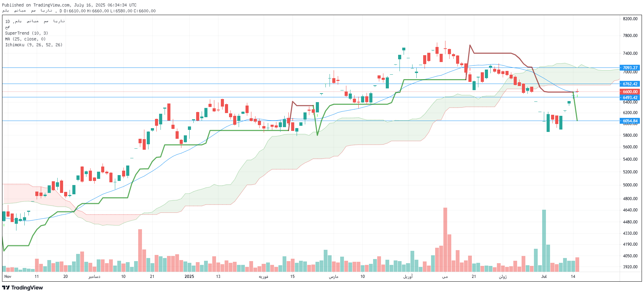Image resolution: width=644 pixels, height=294 pixels.
Task: Click the 3920.00 tick on price axis
Action: click(630, 267)
